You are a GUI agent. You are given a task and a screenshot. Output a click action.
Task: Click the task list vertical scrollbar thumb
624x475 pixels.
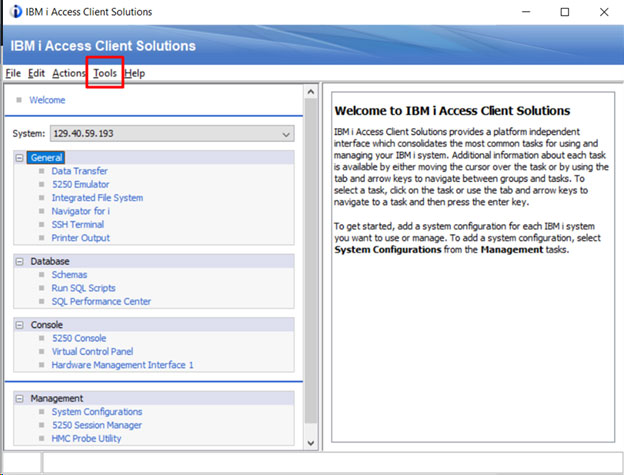(311, 261)
